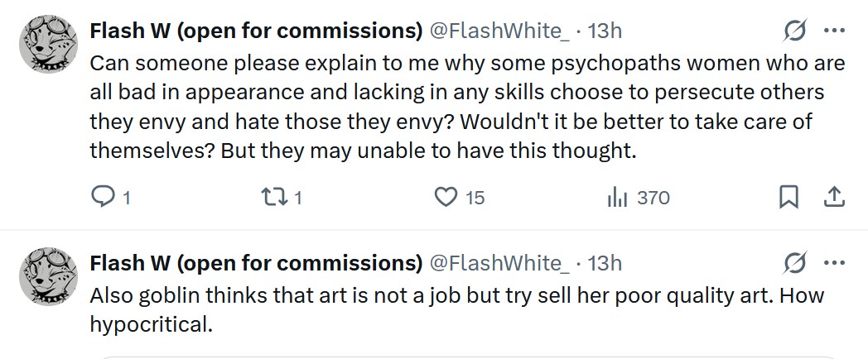
Task: Click 13h timestamp on first tweet
Action: (x=605, y=31)
